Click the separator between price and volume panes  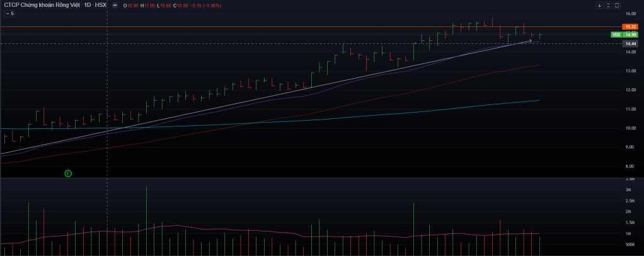pyautogui.click(x=315, y=178)
